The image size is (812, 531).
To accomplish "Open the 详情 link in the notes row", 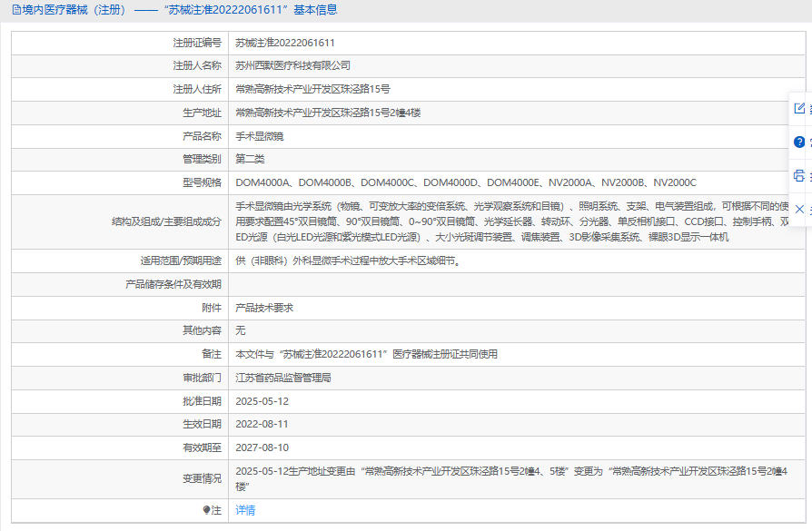I will click(245, 510).
